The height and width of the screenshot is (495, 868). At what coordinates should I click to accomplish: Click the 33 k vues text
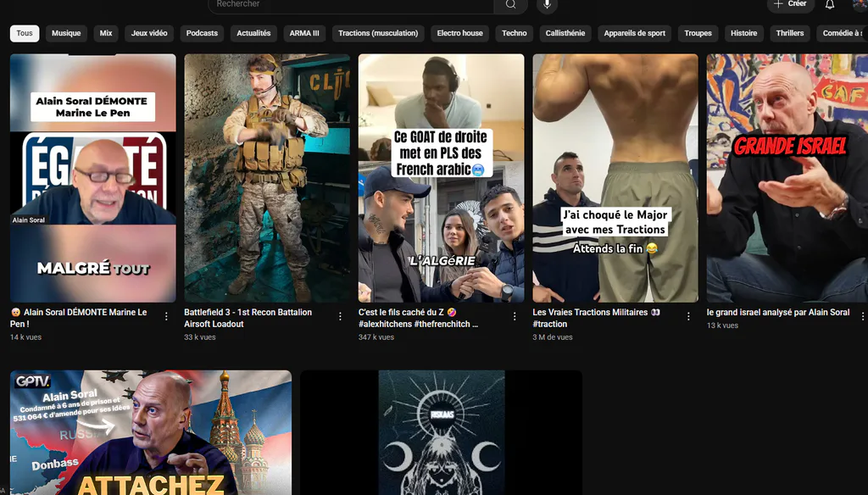200,336
